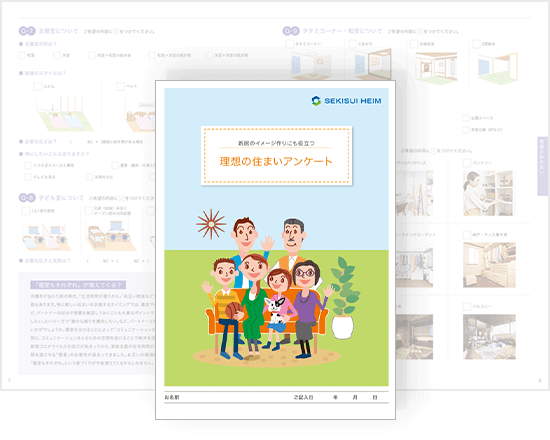Check the 仏壇スペース checkbox
Image resolution: width=550 pixels, height=440 pixels.
pyautogui.click(x=466, y=118)
